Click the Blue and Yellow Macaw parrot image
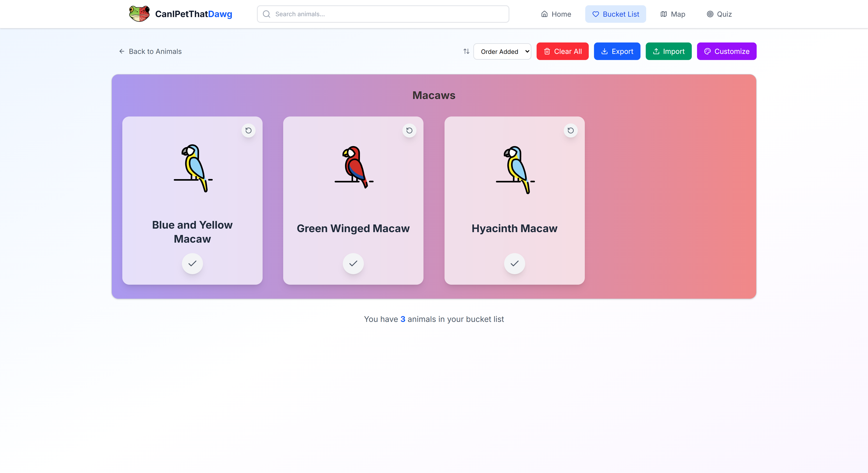 pos(193,168)
